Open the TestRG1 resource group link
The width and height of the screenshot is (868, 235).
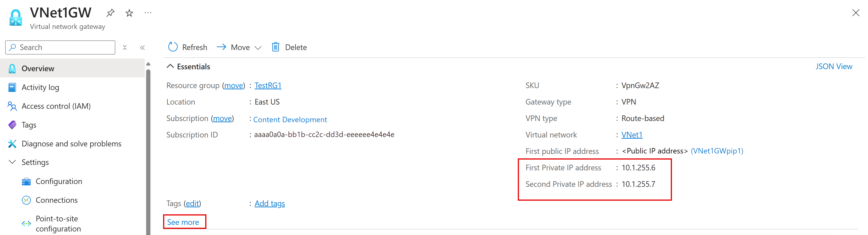268,85
